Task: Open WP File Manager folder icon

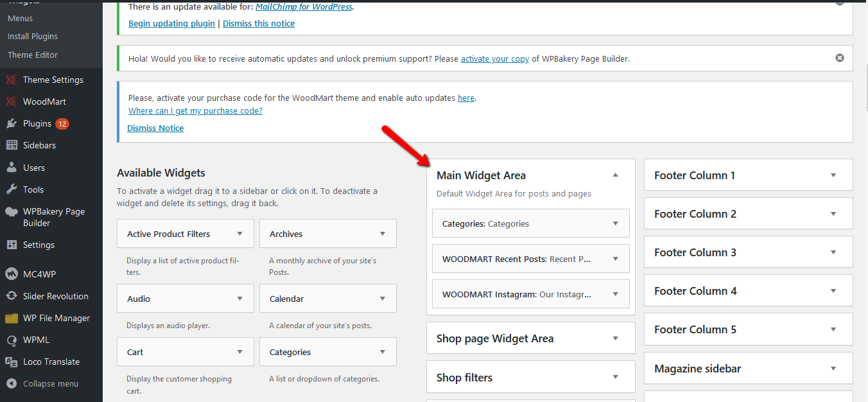Action: [11, 318]
